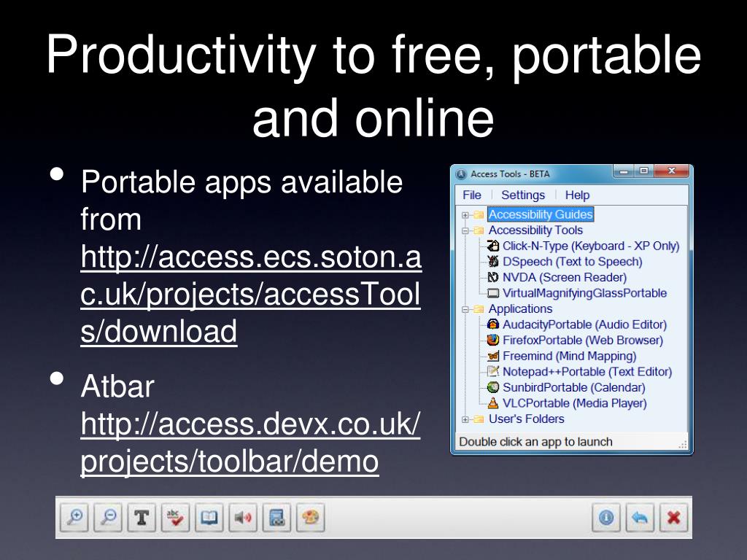This screenshot has width=747, height=560.
Task: Open the File menu
Action: coord(472,195)
